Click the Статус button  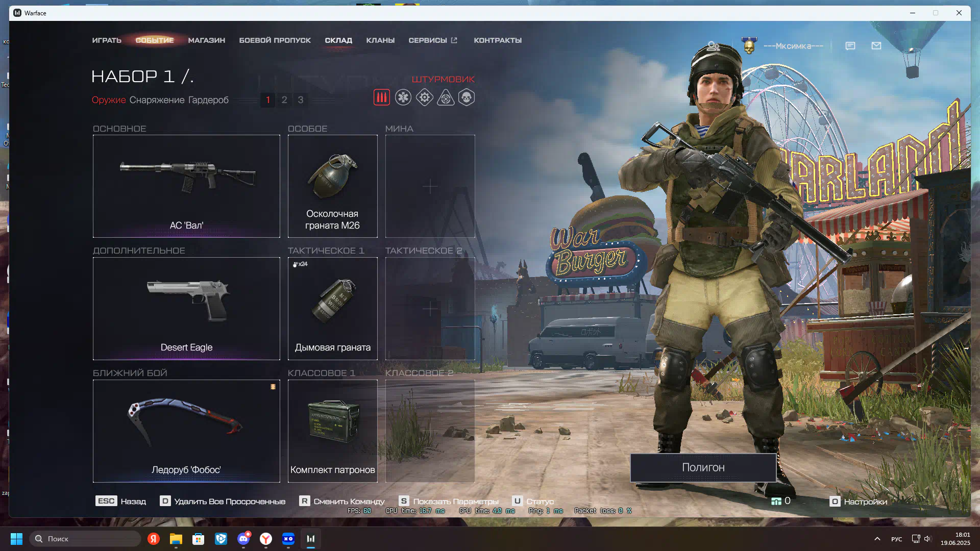coord(533,501)
